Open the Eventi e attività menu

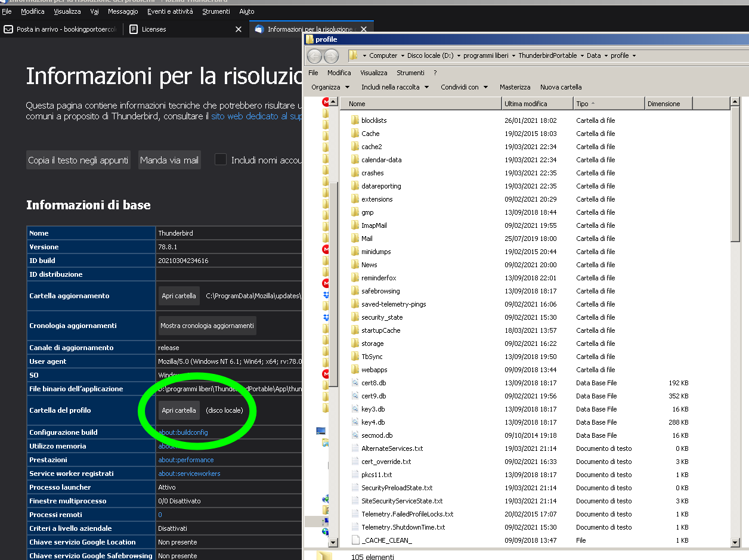click(x=170, y=11)
